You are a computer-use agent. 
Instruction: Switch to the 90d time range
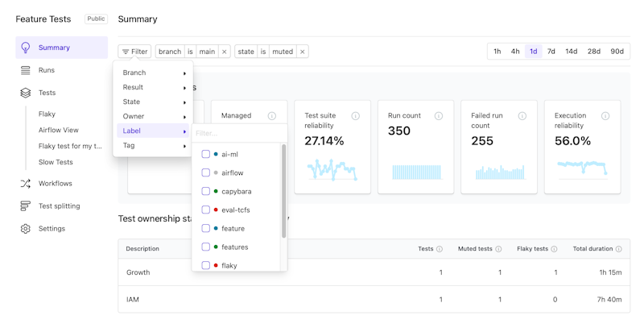617,52
